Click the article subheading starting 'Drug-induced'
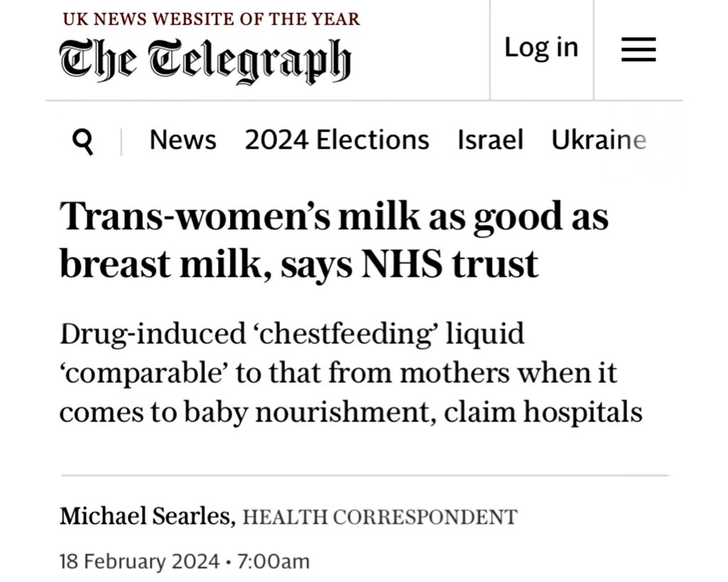The image size is (728, 582). (350, 373)
